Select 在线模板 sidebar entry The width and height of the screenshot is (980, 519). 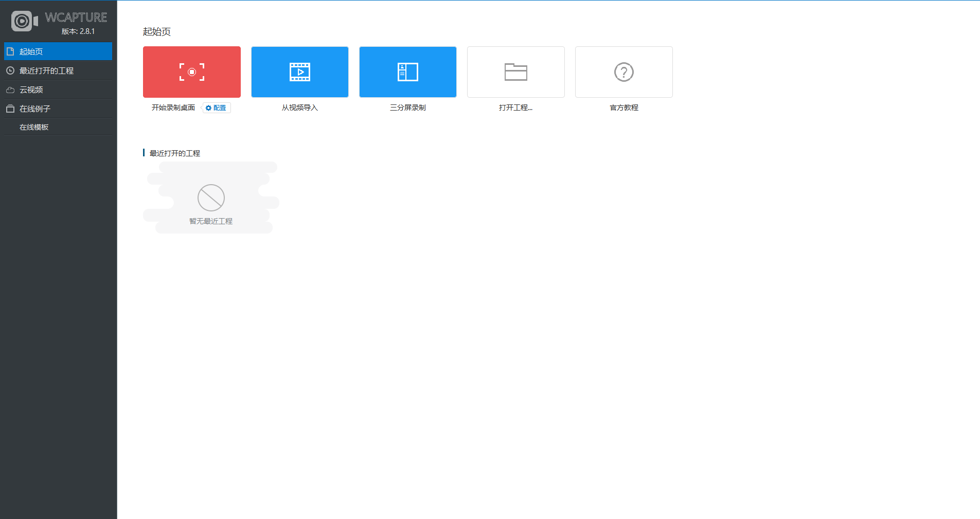pyautogui.click(x=58, y=127)
